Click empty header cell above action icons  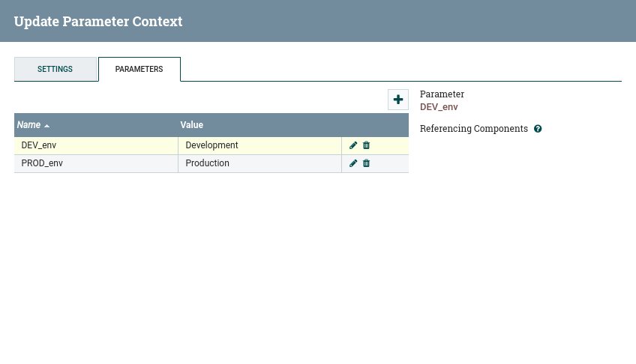(375, 125)
